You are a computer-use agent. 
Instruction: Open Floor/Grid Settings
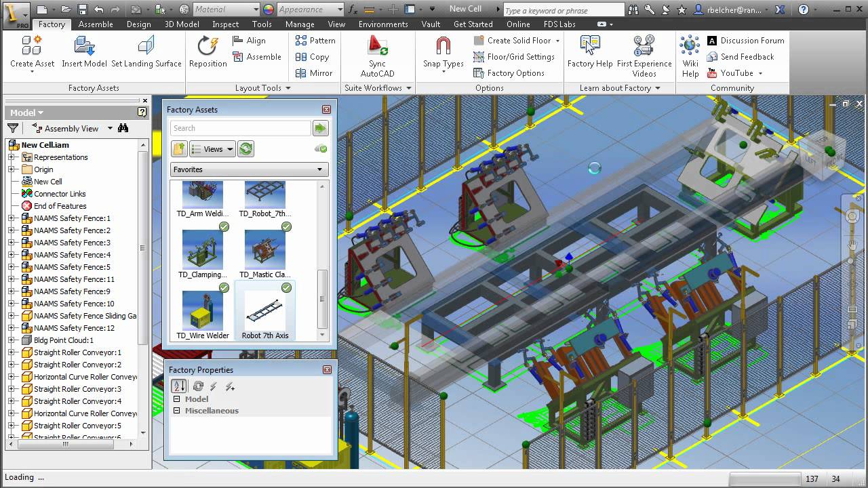tap(514, 57)
